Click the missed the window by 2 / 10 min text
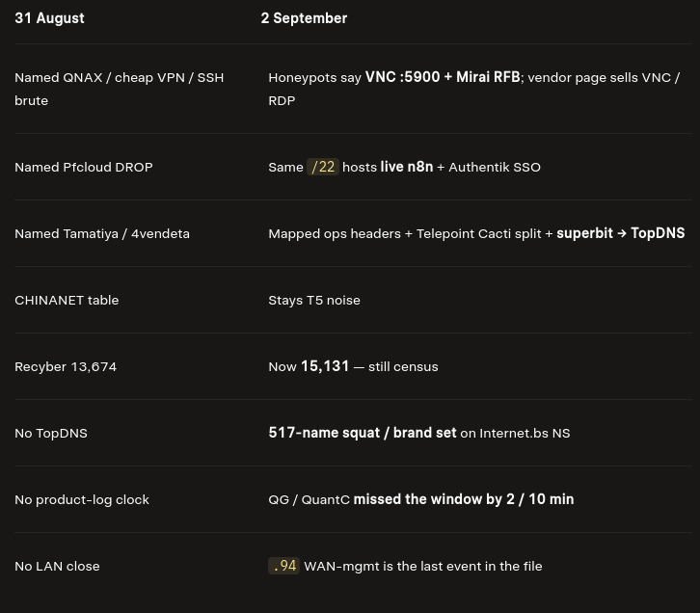The height and width of the screenshot is (613, 700). click(x=464, y=499)
